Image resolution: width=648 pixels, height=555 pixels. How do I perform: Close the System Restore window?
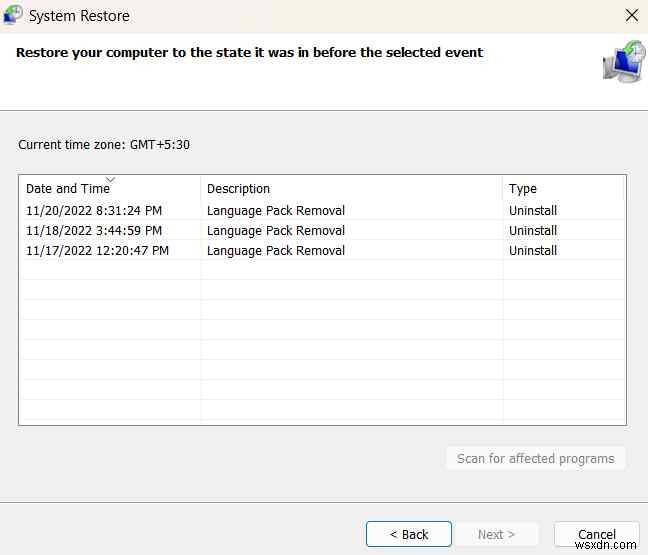point(630,16)
